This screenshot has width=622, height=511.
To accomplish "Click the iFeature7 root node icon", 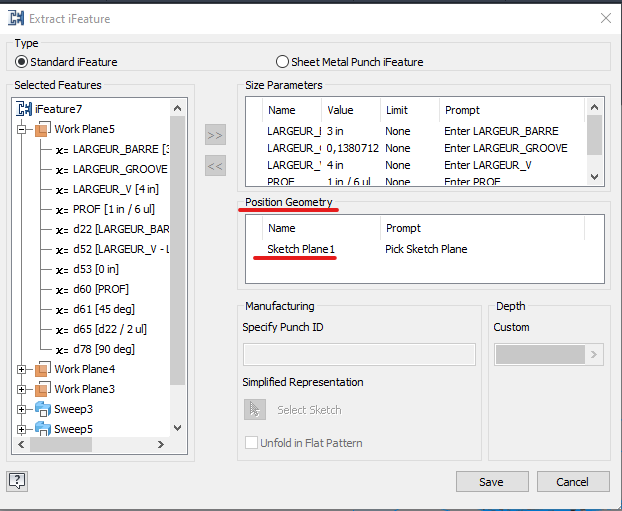I will [27, 108].
